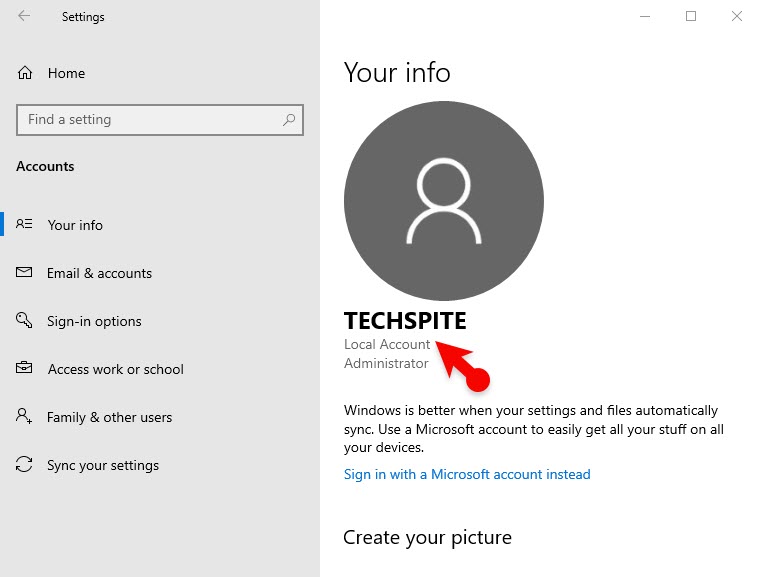Go to the Home settings label
Image resolution: width=760 pixels, height=577 pixels.
coord(66,73)
